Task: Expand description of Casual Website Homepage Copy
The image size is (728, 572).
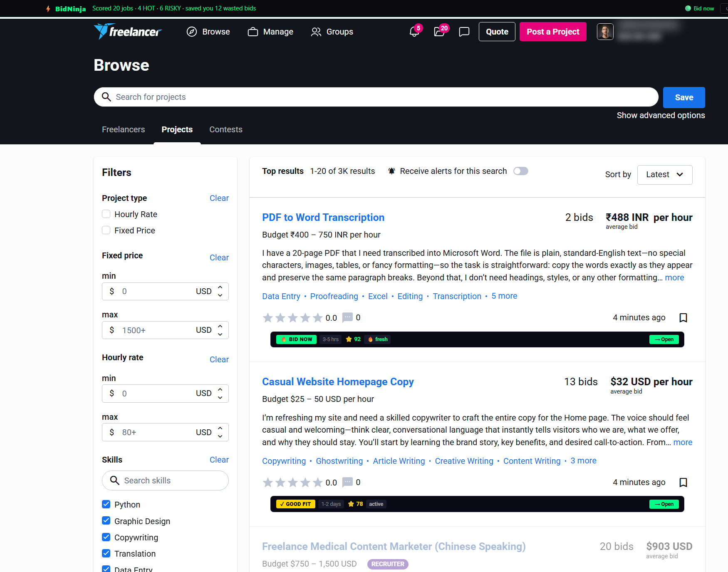Action: coord(683,442)
